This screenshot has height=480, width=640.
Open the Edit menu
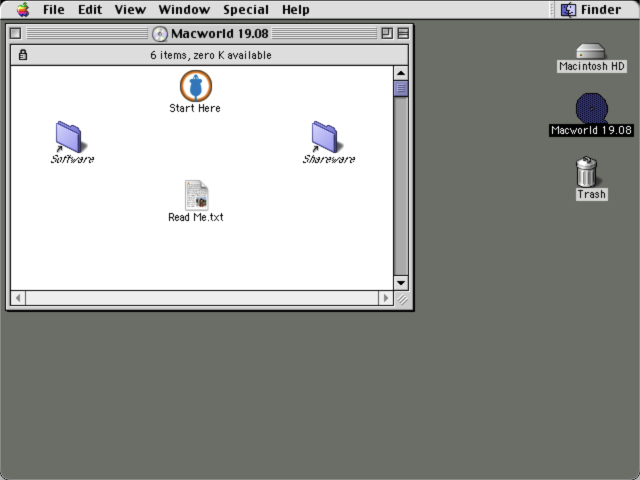point(90,9)
